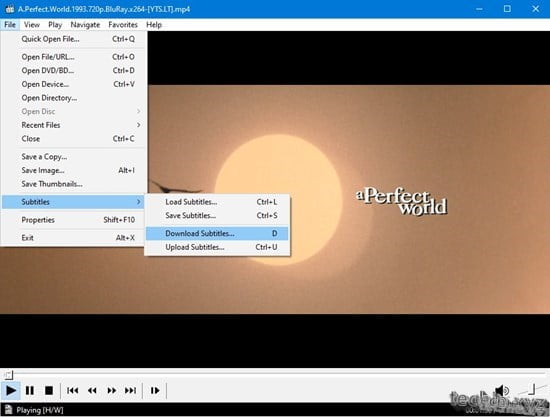Select Open File/URL menu entry

[x=73, y=57]
